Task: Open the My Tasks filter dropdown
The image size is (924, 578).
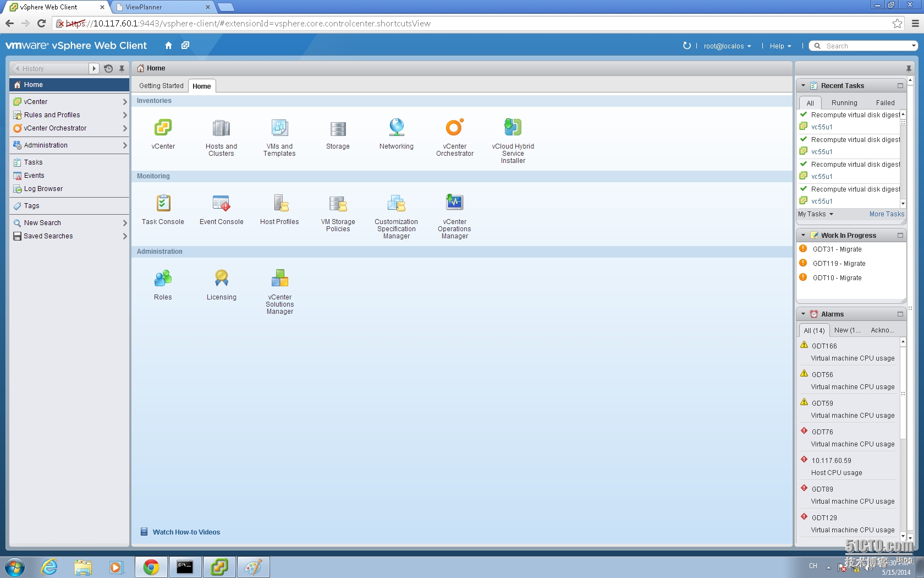Action: 816,214
